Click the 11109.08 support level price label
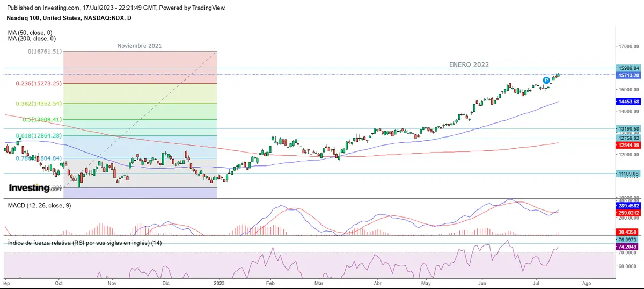644x289 pixels. tap(628, 174)
